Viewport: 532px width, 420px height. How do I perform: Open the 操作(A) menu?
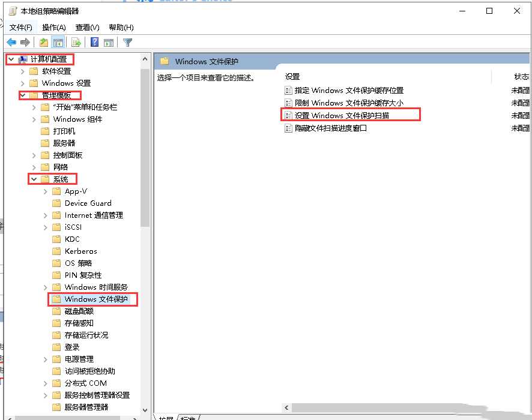53,28
